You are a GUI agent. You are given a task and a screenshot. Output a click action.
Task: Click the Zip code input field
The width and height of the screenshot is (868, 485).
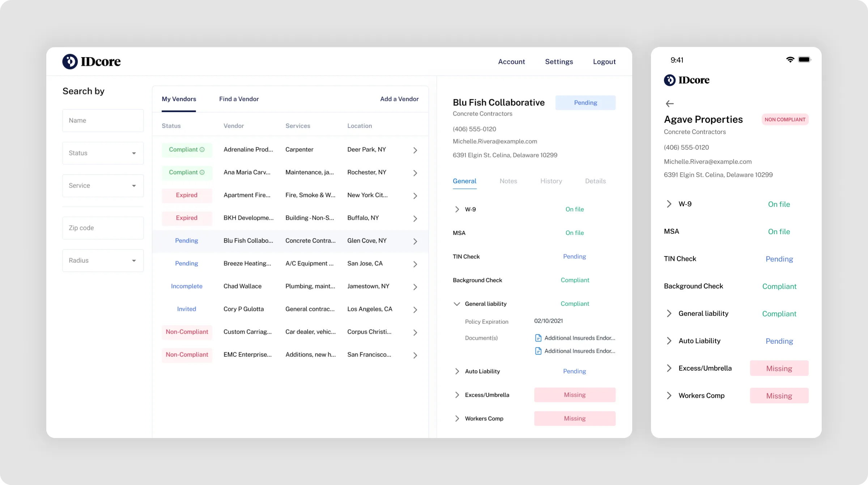pos(103,228)
